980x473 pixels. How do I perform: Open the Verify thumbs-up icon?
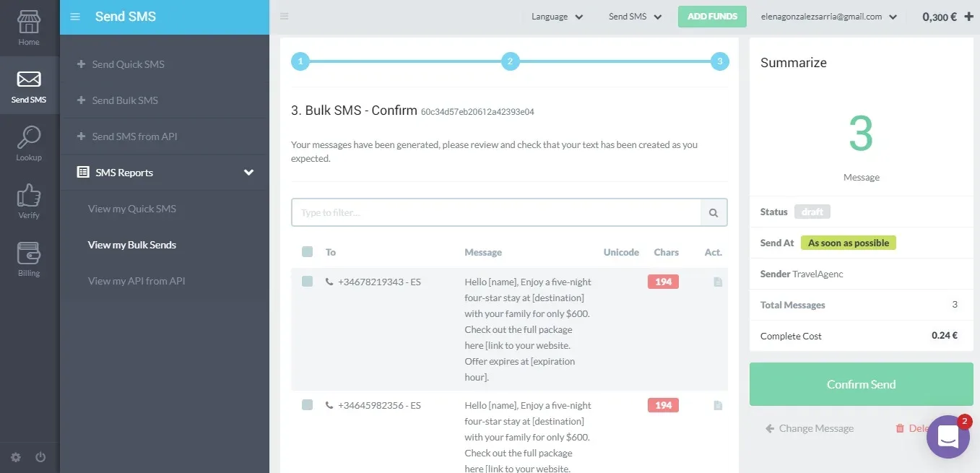[x=29, y=195]
